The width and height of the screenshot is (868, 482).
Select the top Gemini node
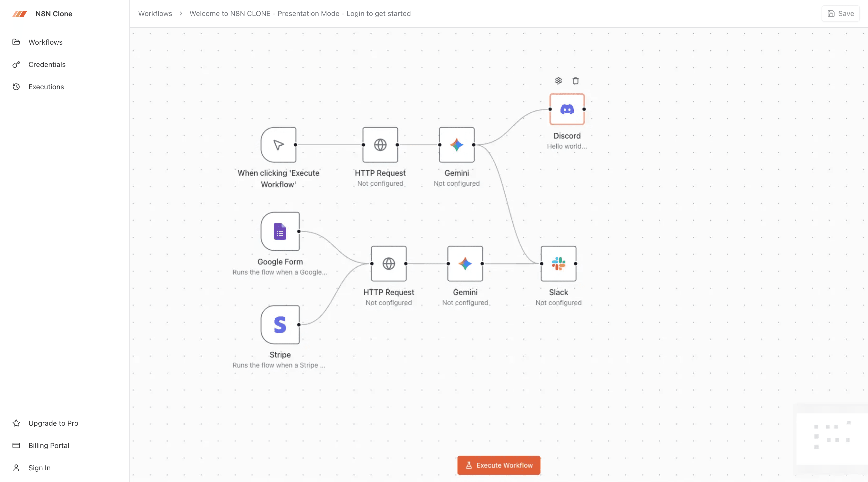point(457,145)
